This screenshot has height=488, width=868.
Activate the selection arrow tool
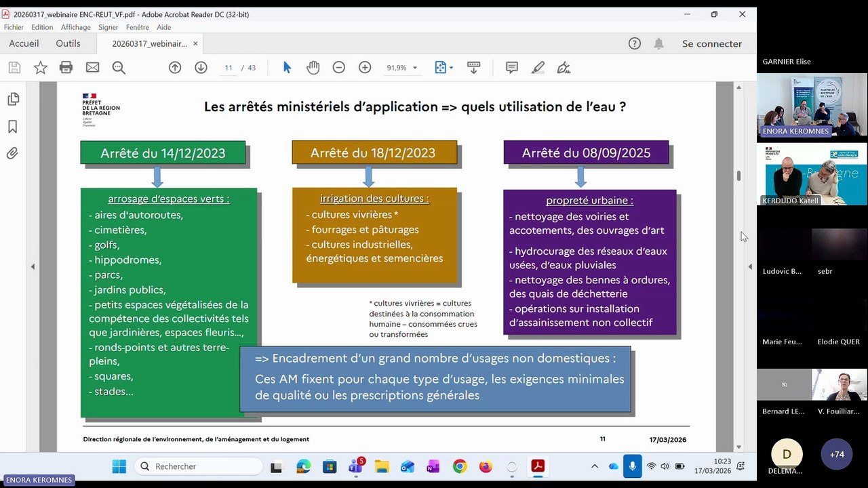[287, 67]
